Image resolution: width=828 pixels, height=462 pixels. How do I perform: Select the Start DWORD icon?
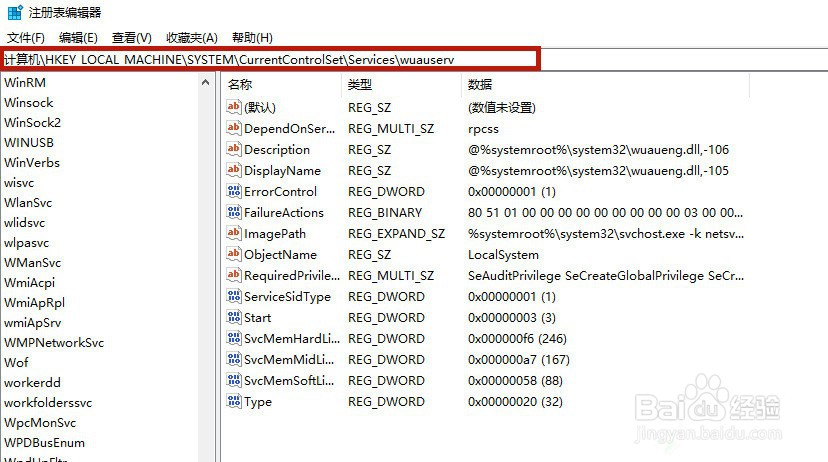click(233, 317)
